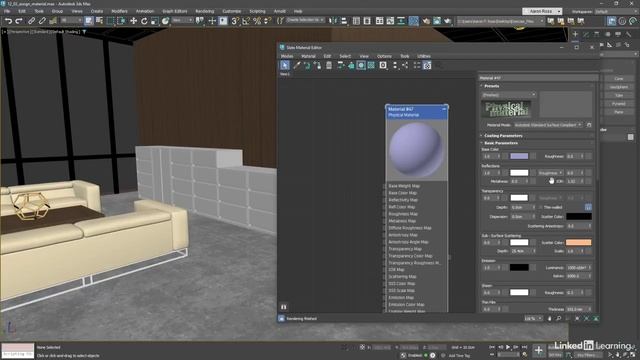
Task: Click the Redo arrow in main toolbar
Action: point(19,21)
